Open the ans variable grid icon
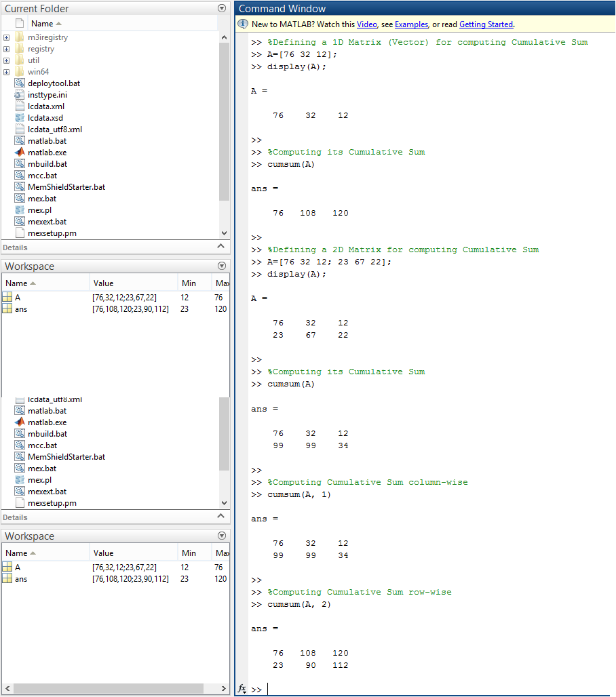Image resolution: width=616 pixels, height=697 pixels. (7, 308)
